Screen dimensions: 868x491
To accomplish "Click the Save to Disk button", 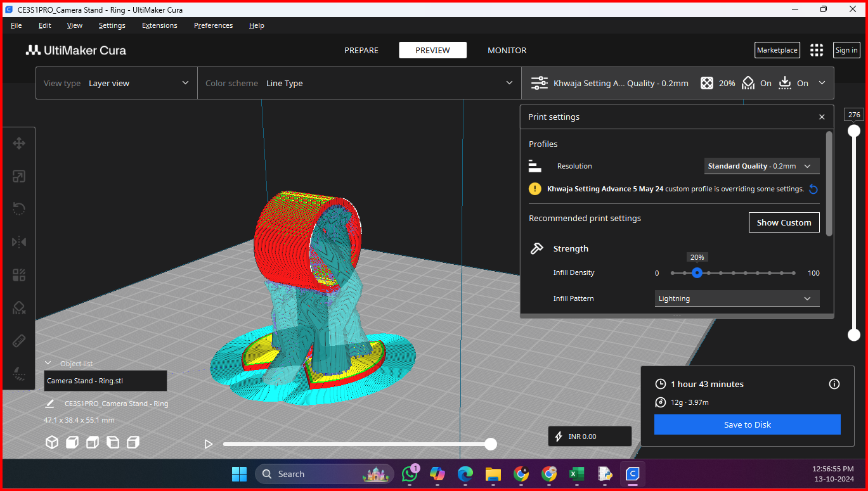I will (748, 424).
